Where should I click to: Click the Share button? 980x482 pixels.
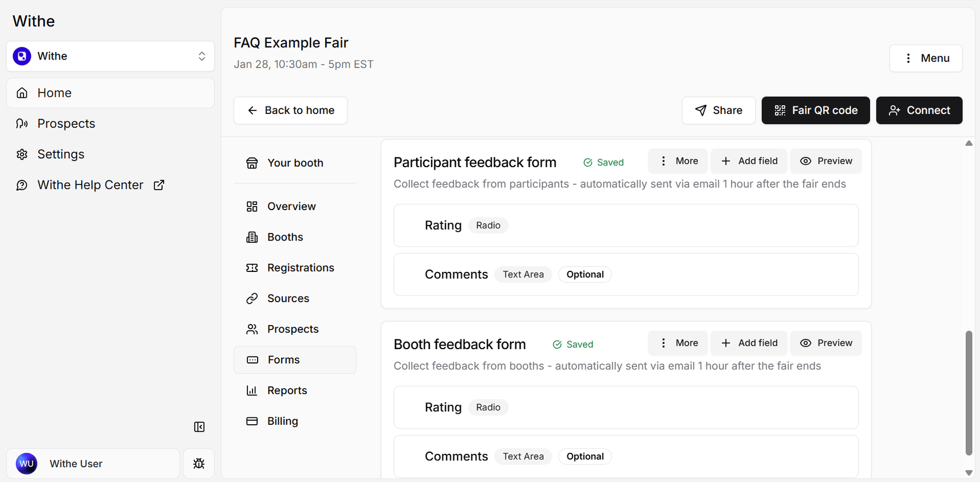(x=718, y=110)
